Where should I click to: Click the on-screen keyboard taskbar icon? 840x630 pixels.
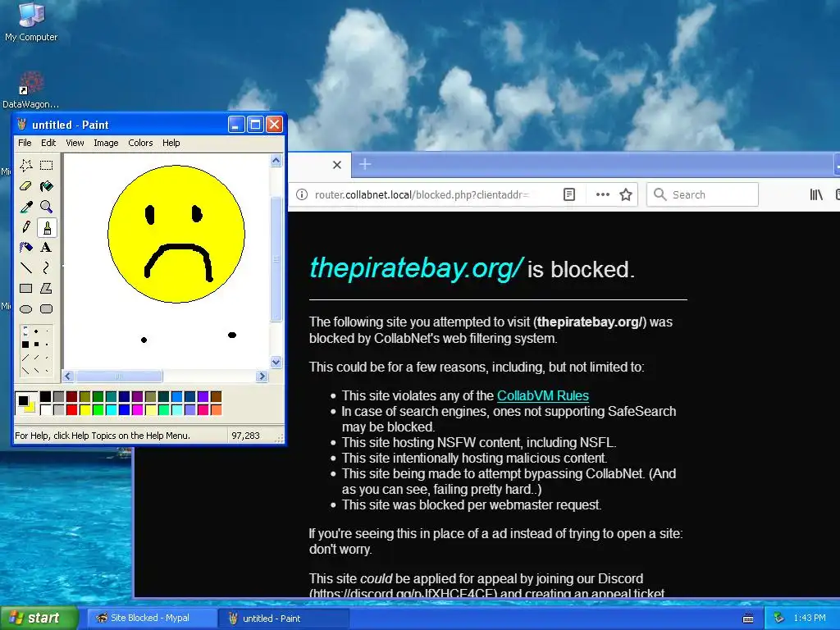[x=748, y=619]
